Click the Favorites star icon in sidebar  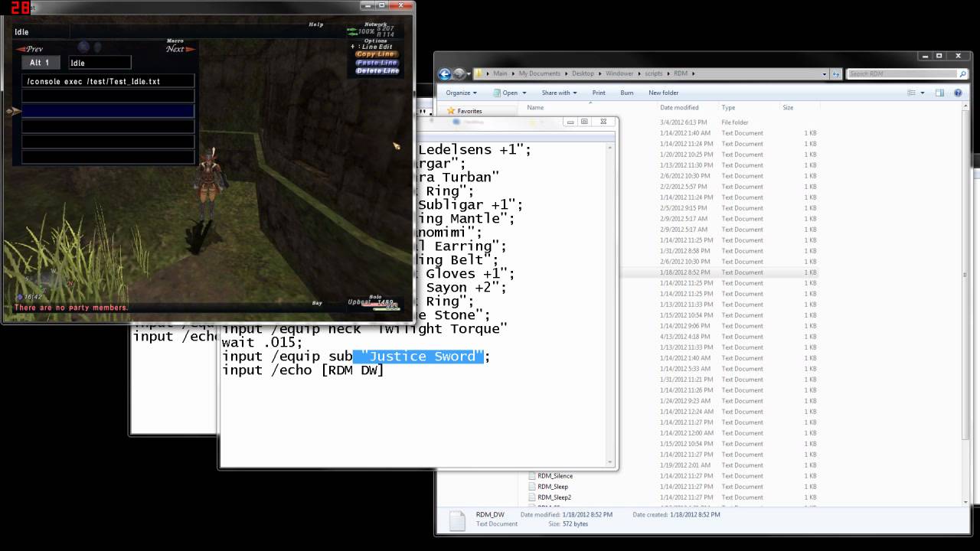coord(451,111)
